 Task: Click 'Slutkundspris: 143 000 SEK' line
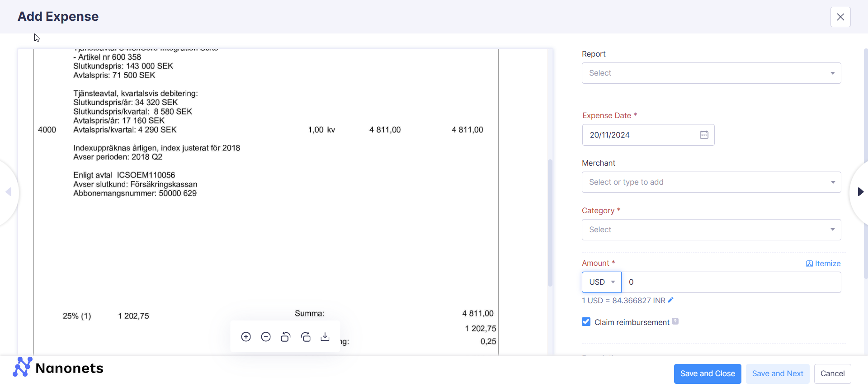123,66
